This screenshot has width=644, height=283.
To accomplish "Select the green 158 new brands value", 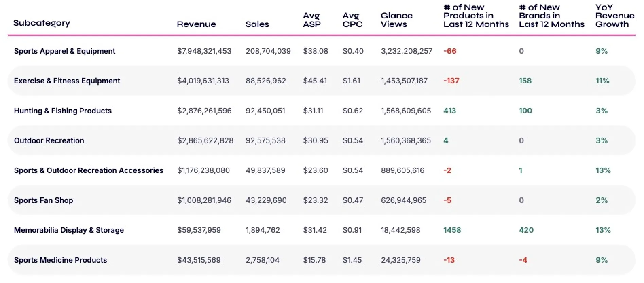I will tap(525, 81).
